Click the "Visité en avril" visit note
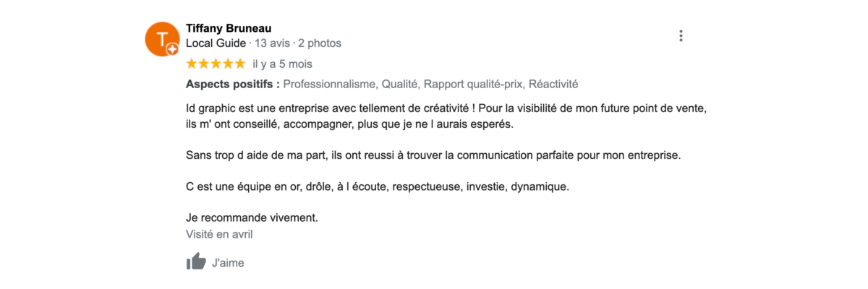 219,234
